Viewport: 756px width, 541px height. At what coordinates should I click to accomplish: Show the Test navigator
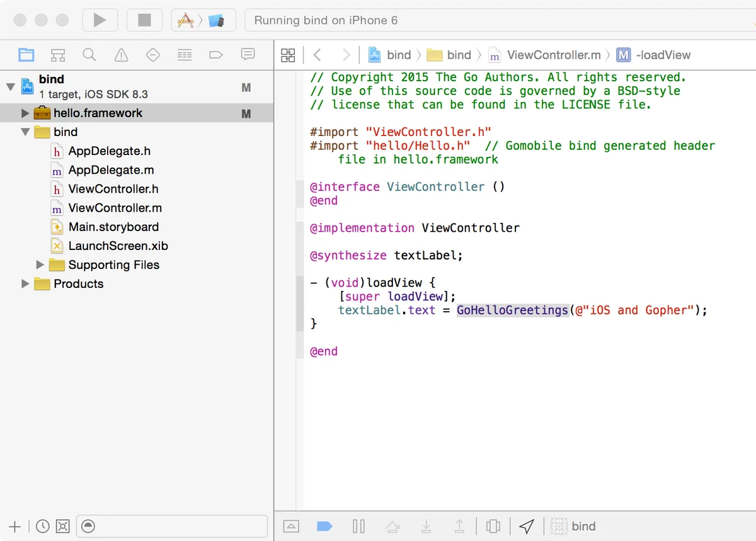pyautogui.click(x=152, y=55)
